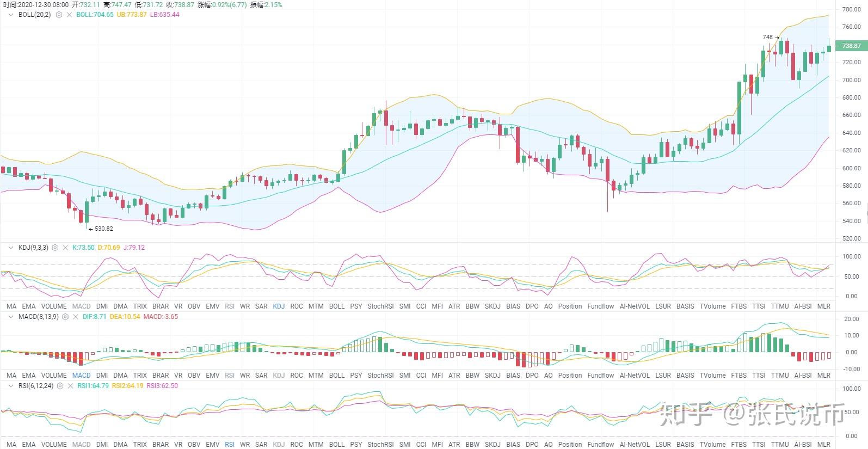Choose highlighted MACD tab under the MACD chart
Viewport: 868px width, 449px height.
[82, 376]
